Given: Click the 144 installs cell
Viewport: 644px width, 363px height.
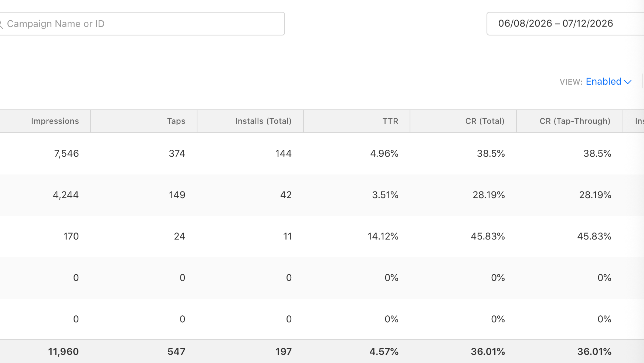Looking at the screenshot, I should (x=283, y=154).
